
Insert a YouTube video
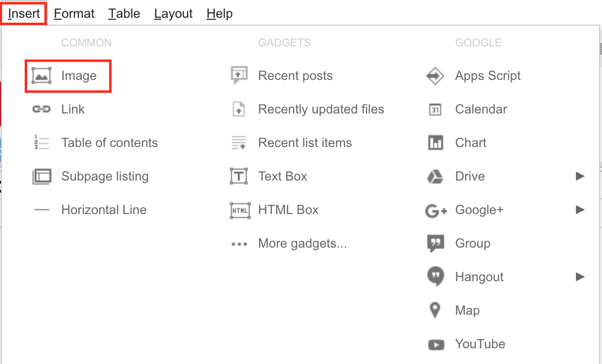point(480,344)
